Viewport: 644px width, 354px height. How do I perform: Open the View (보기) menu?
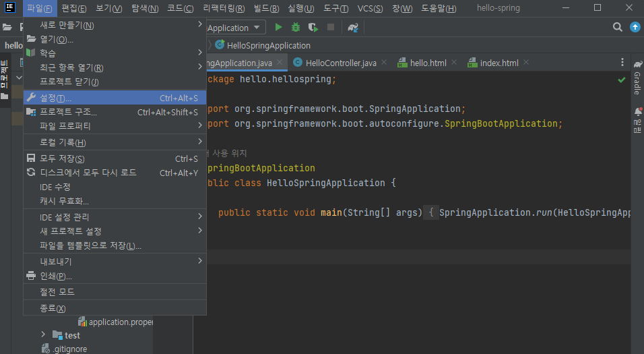(109, 8)
